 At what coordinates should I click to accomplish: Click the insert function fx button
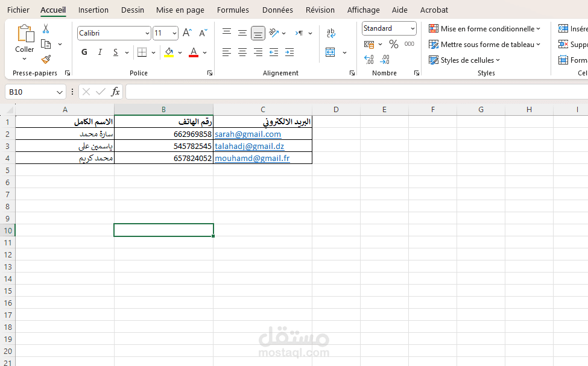tap(116, 92)
